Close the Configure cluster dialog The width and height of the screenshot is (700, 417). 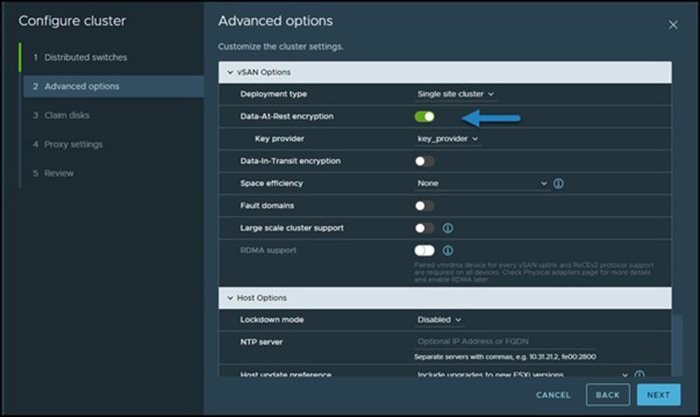pyautogui.click(x=672, y=24)
